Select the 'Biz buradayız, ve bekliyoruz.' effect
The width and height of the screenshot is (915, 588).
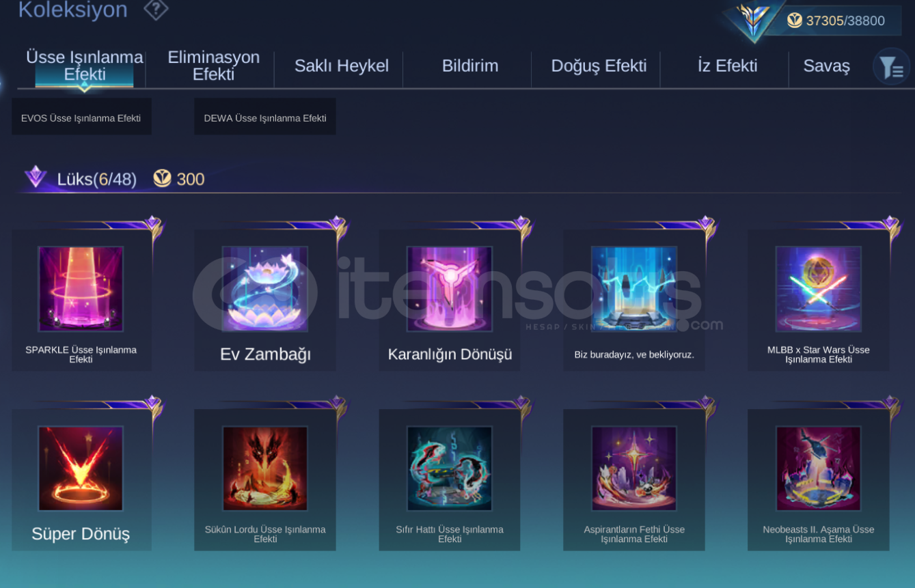click(634, 289)
